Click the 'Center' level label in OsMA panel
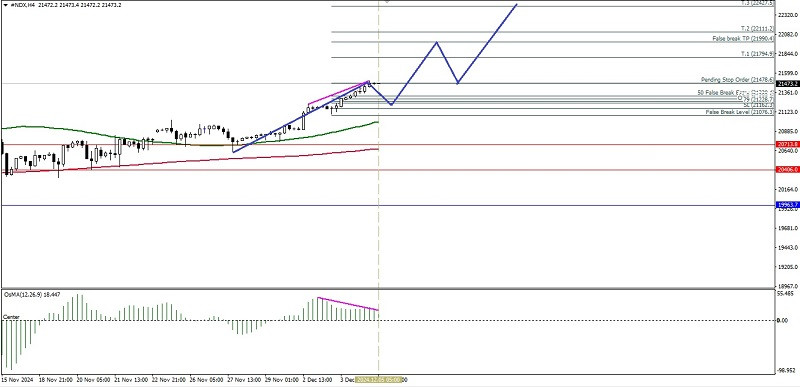 (x=11, y=317)
